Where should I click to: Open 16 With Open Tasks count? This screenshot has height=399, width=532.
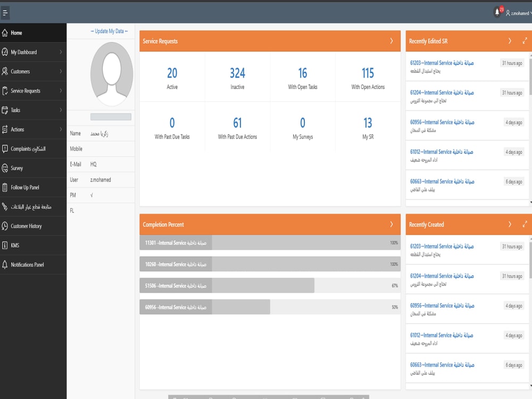[x=303, y=78]
